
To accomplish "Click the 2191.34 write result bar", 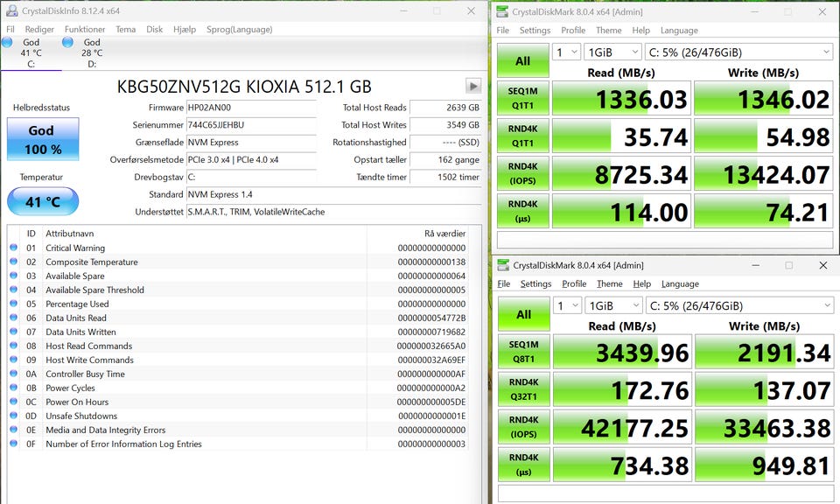I will [x=765, y=352].
